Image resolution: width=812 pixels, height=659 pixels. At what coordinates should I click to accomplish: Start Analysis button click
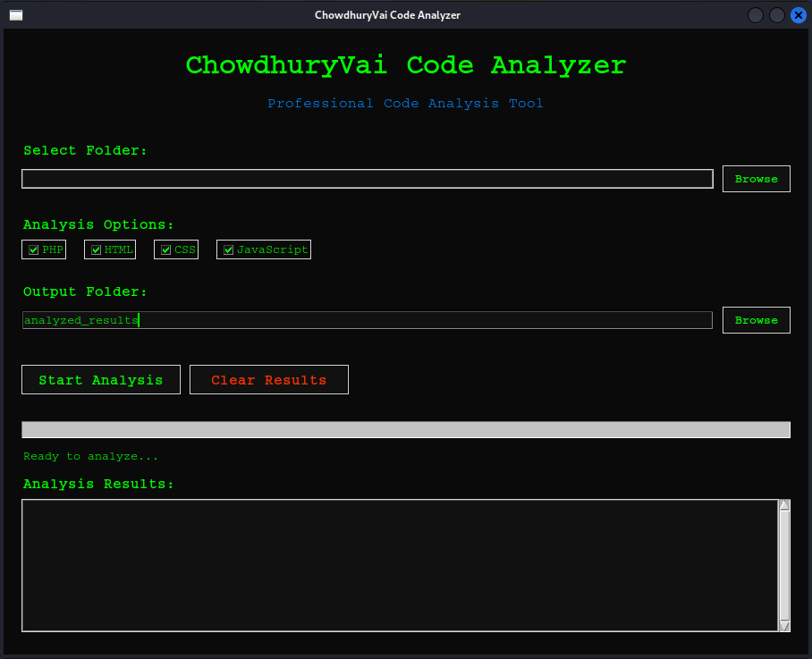coord(101,379)
